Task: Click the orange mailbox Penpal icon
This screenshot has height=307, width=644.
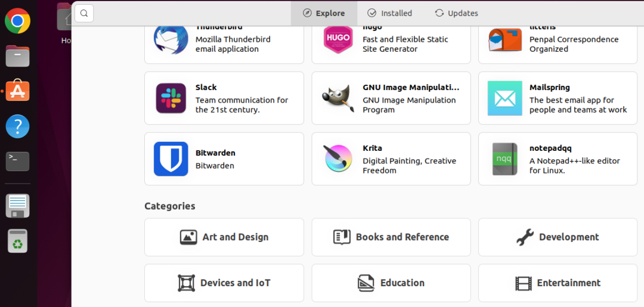Action: click(505, 40)
